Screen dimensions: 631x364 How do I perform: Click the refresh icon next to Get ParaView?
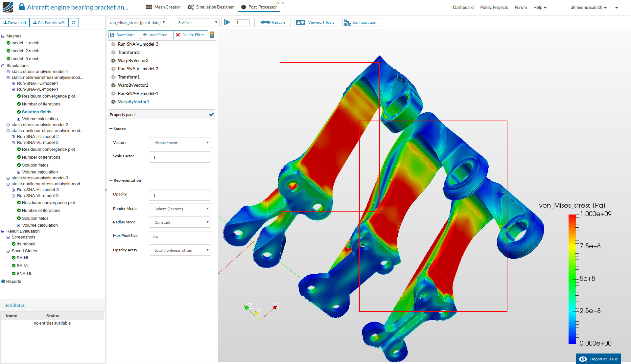[74, 23]
